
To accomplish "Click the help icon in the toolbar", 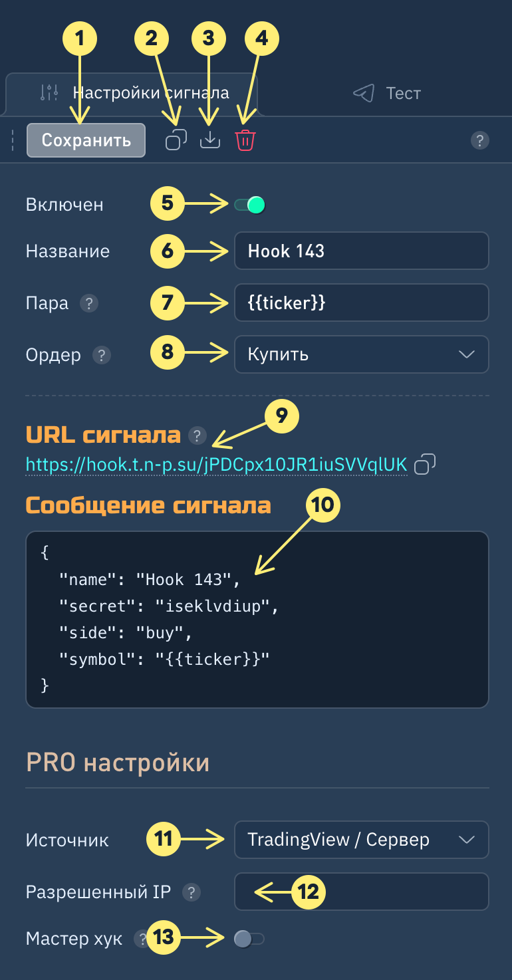I will click(479, 140).
